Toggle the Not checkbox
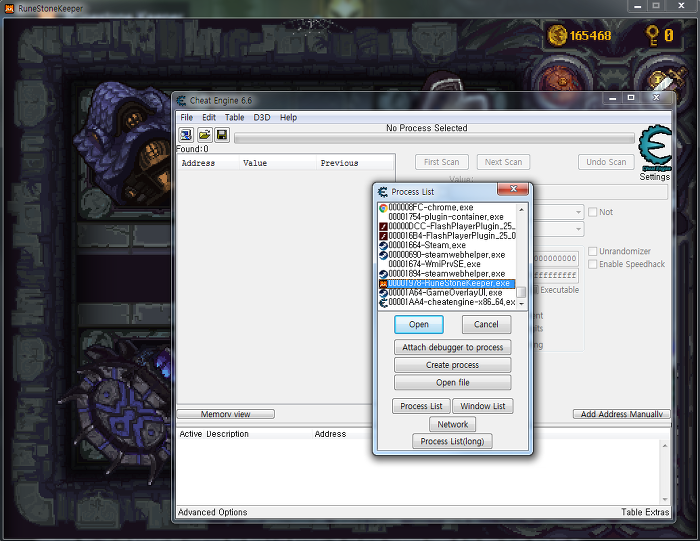Viewport: 700px width, 541px height. (593, 212)
